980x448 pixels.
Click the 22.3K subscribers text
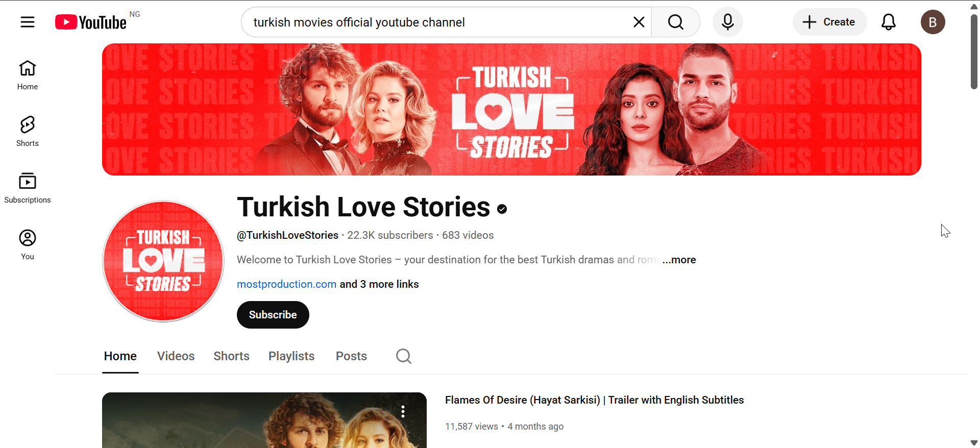coord(390,235)
